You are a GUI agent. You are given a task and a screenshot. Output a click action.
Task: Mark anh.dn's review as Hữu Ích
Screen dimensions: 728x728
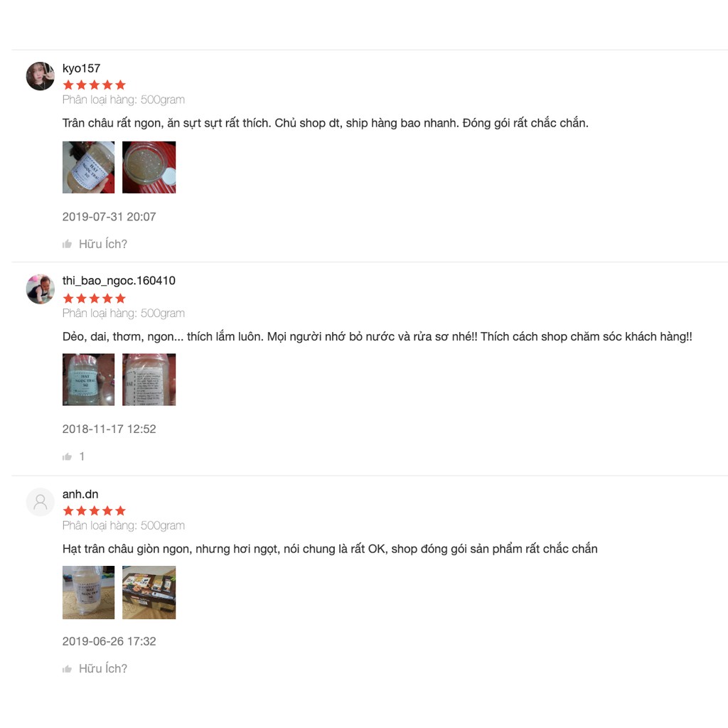[102, 668]
